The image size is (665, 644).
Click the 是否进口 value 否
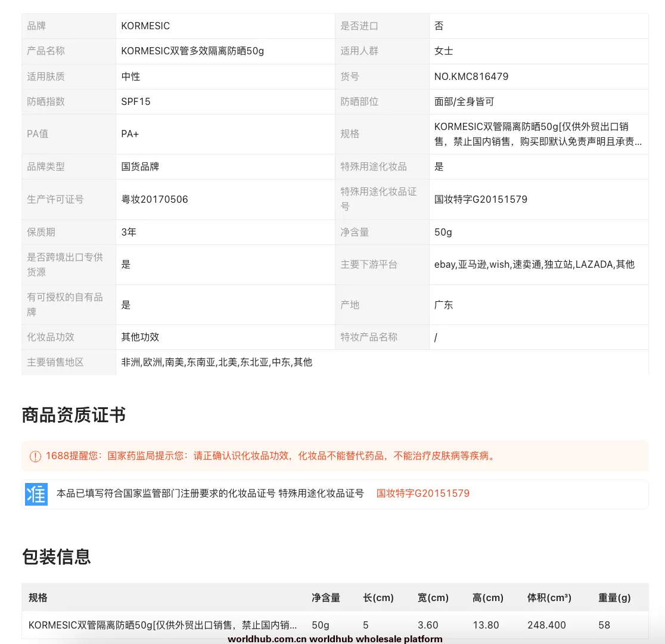coord(439,26)
